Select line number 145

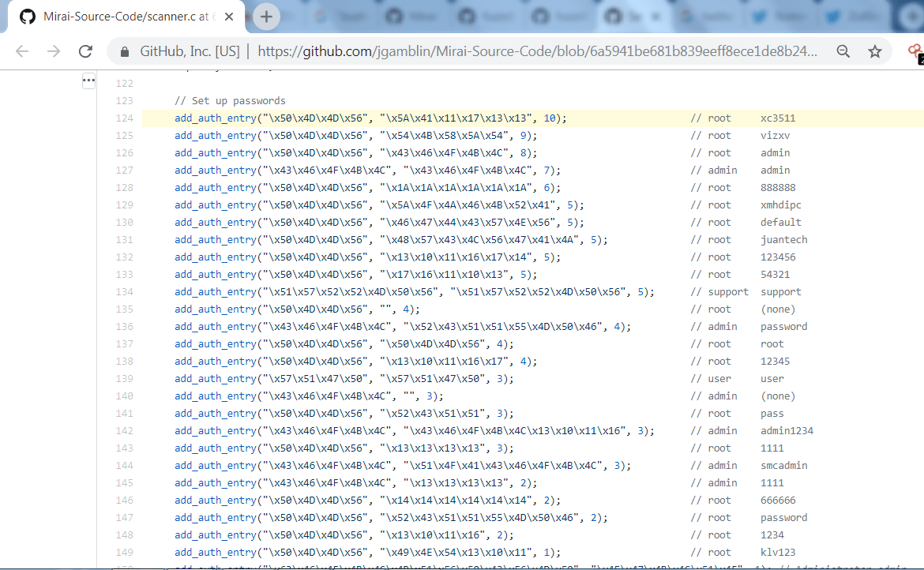click(x=124, y=483)
